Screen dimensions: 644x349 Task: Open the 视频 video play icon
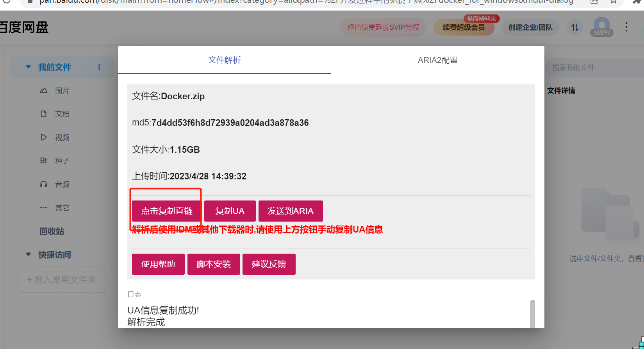pyautogui.click(x=44, y=137)
